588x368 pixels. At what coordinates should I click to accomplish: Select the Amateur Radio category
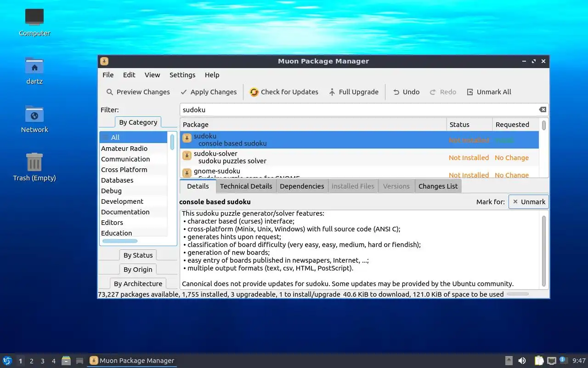(x=133, y=148)
